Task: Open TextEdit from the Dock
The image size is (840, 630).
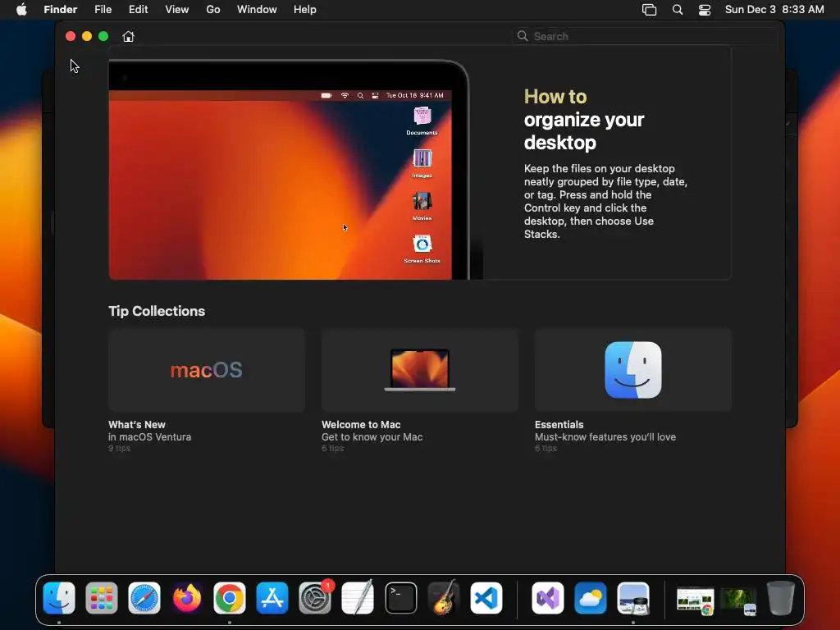Action: 358,597
